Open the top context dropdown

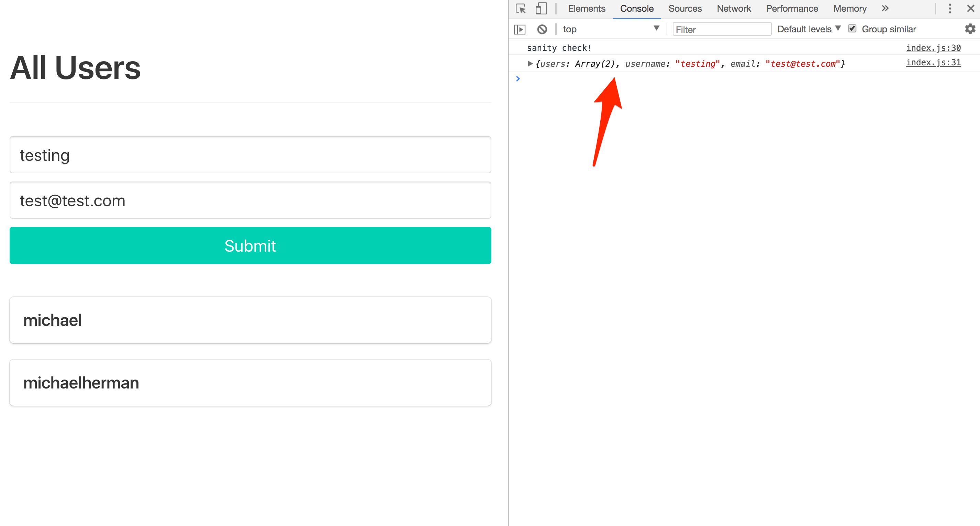(611, 29)
